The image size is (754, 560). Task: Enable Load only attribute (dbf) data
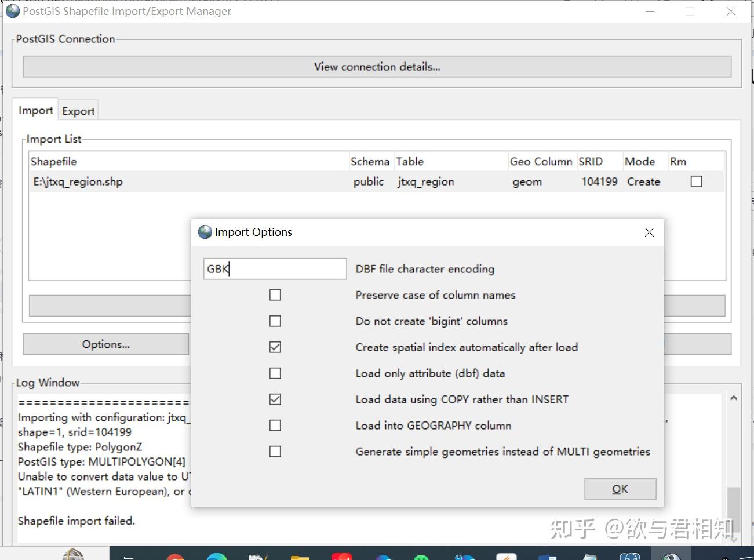275,373
